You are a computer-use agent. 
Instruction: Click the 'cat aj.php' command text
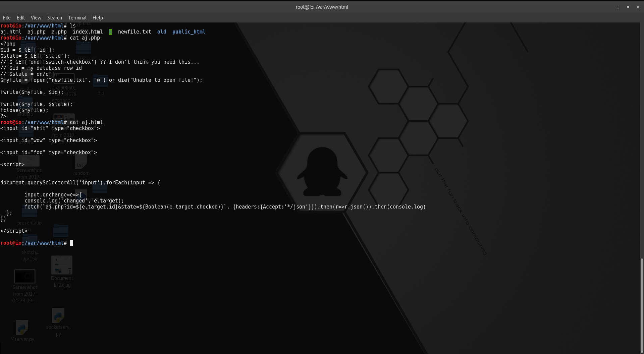pyautogui.click(x=85, y=38)
